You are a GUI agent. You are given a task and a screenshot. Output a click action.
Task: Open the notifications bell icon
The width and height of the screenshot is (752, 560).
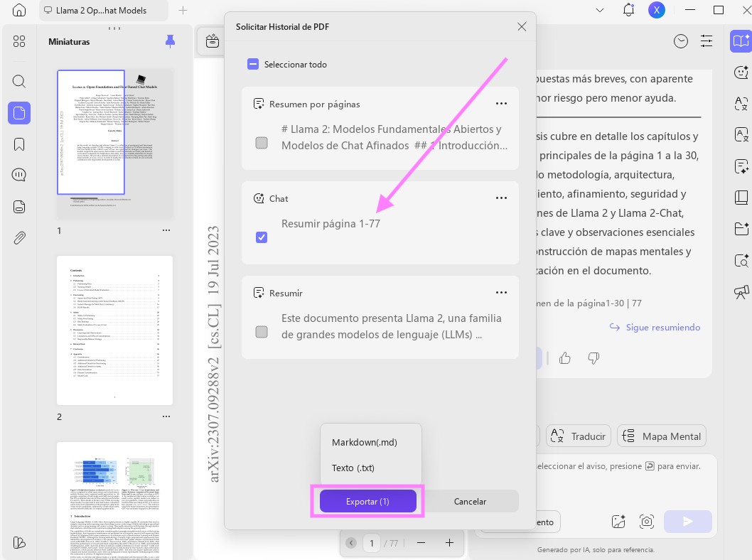pyautogui.click(x=628, y=10)
